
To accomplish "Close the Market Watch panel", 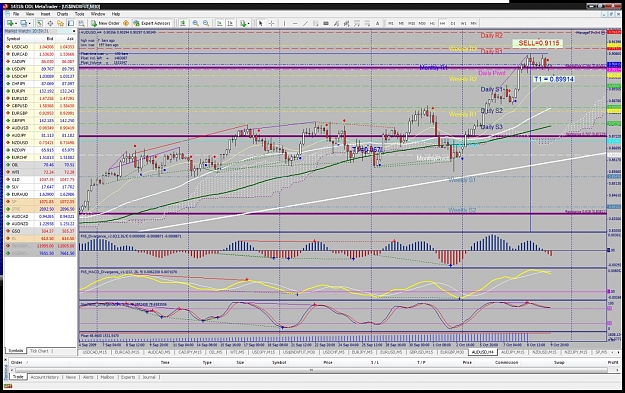I will coord(74,31).
